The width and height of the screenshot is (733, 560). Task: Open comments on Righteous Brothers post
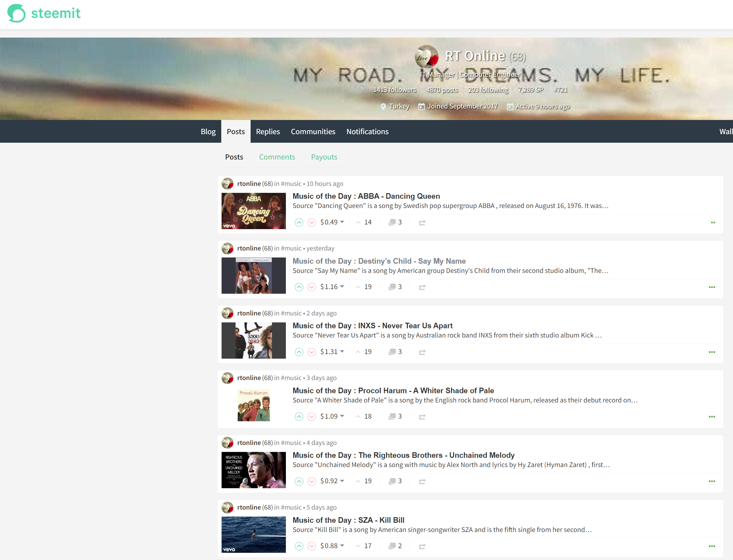pos(395,481)
